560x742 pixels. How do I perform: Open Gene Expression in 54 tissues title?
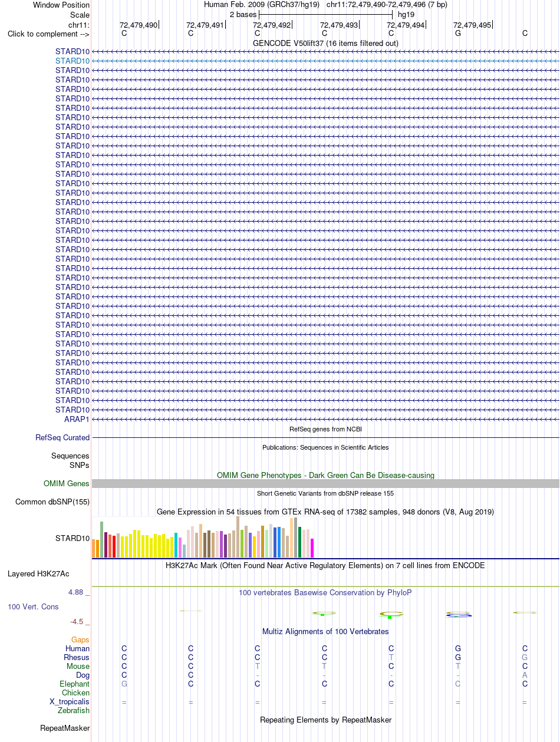point(325,512)
